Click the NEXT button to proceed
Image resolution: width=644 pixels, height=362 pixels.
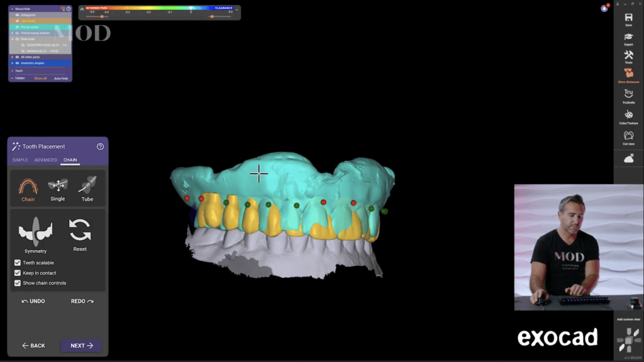[x=80, y=345]
